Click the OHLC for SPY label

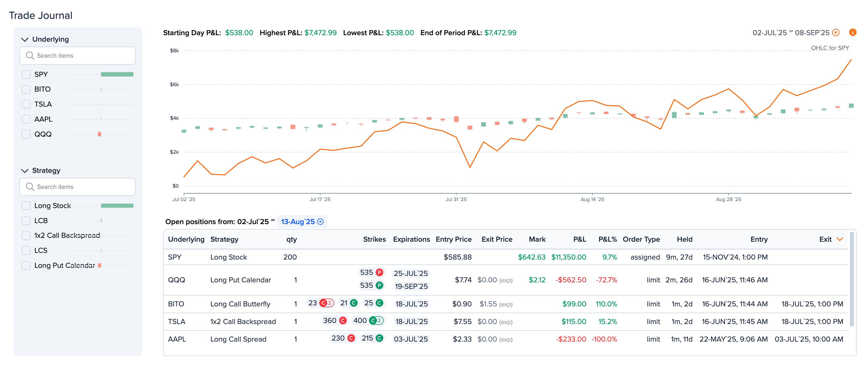(x=830, y=48)
